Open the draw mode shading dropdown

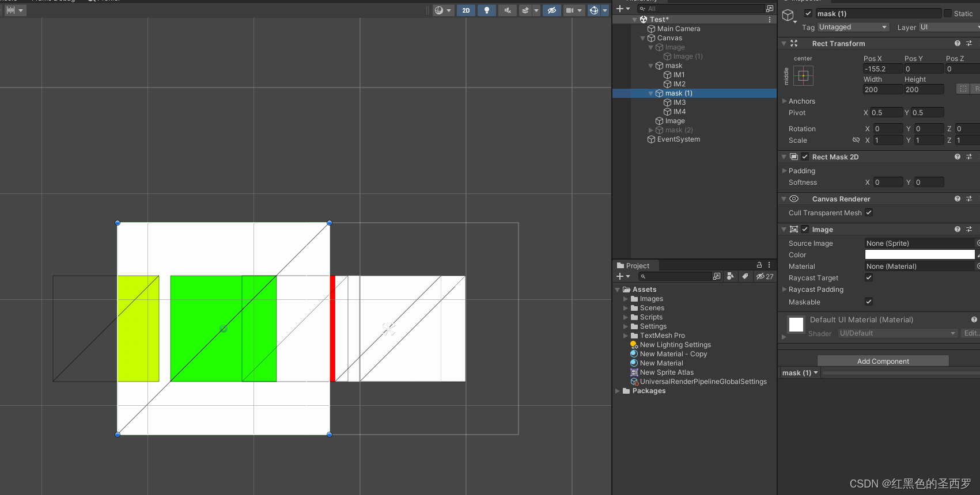click(x=442, y=10)
